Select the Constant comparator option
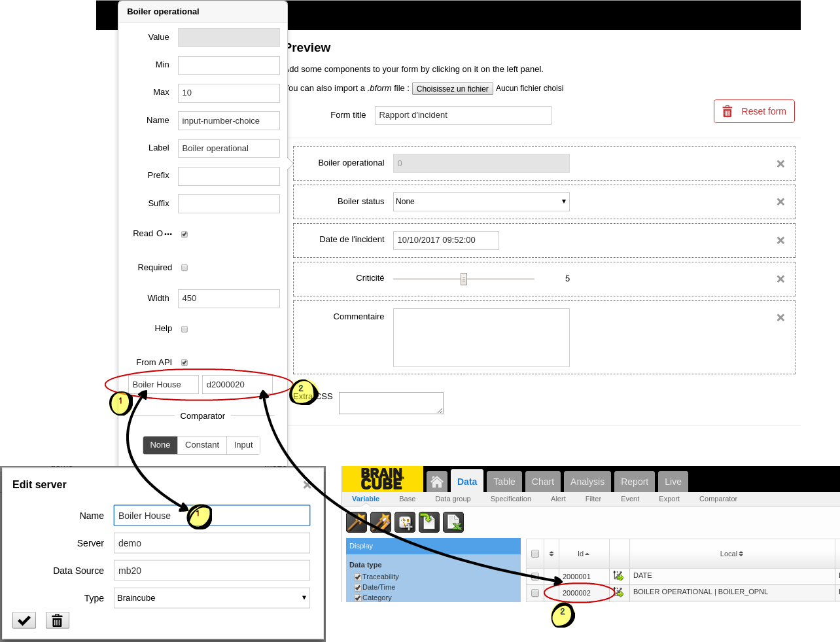 201,445
